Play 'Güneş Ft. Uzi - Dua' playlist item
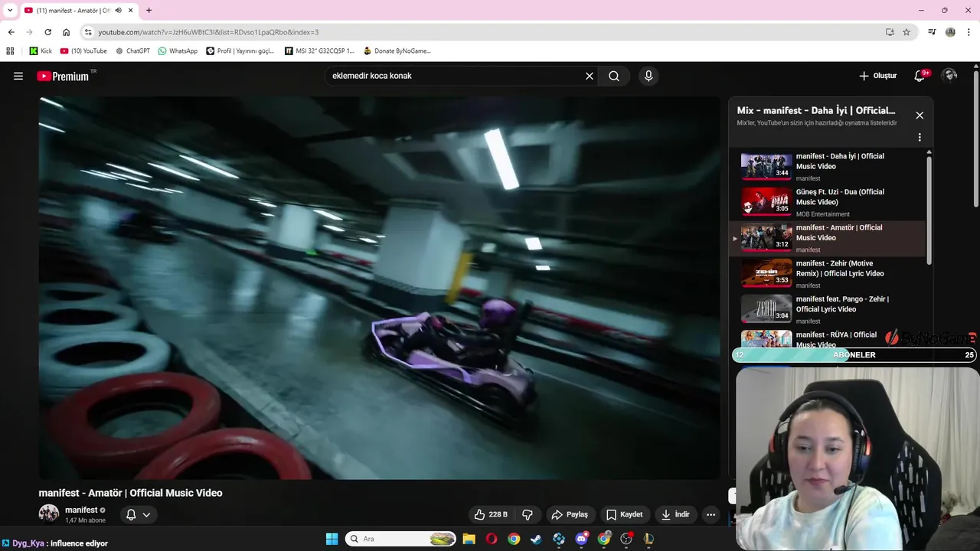 click(x=828, y=202)
